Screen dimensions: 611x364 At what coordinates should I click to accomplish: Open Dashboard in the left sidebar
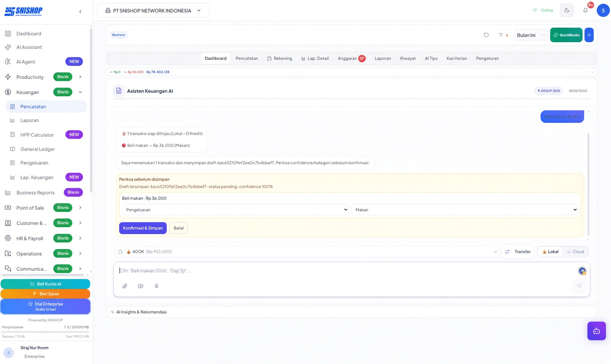point(29,33)
